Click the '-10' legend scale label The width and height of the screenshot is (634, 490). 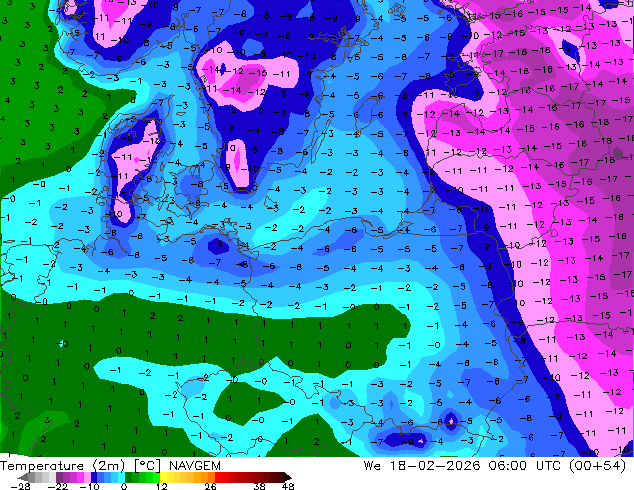point(89,486)
